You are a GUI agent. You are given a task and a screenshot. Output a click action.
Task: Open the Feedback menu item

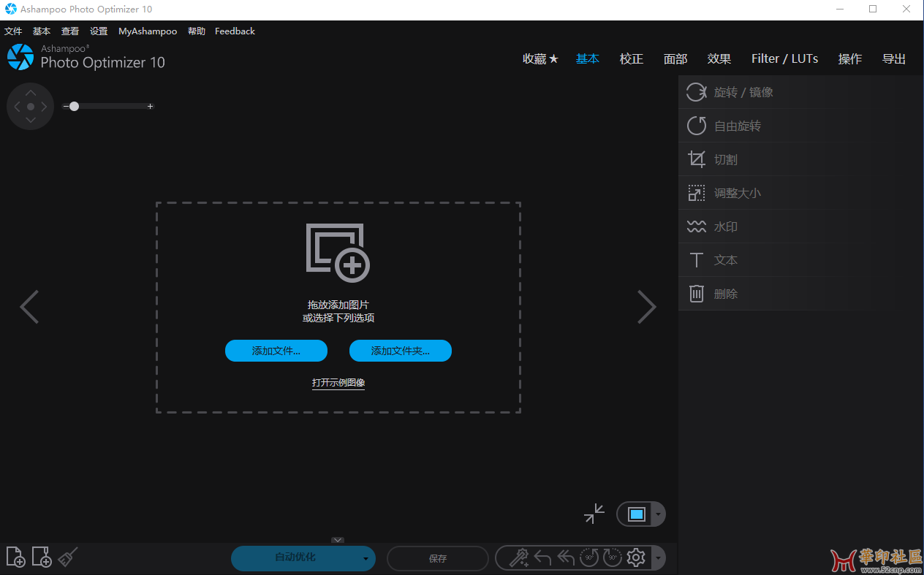tap(235, 31)
